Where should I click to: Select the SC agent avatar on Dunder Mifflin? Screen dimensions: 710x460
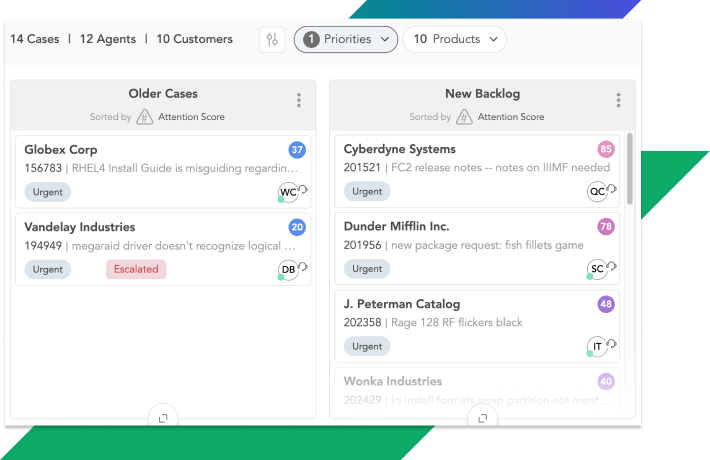pos(597,269)
